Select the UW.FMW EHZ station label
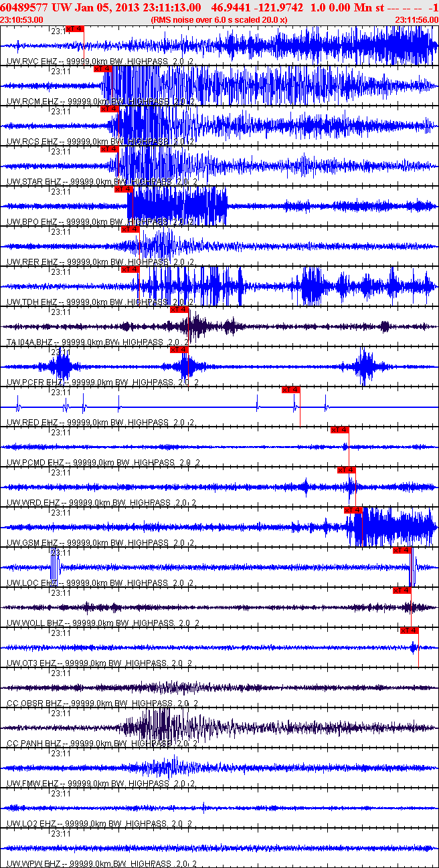 tap(32, 784)
